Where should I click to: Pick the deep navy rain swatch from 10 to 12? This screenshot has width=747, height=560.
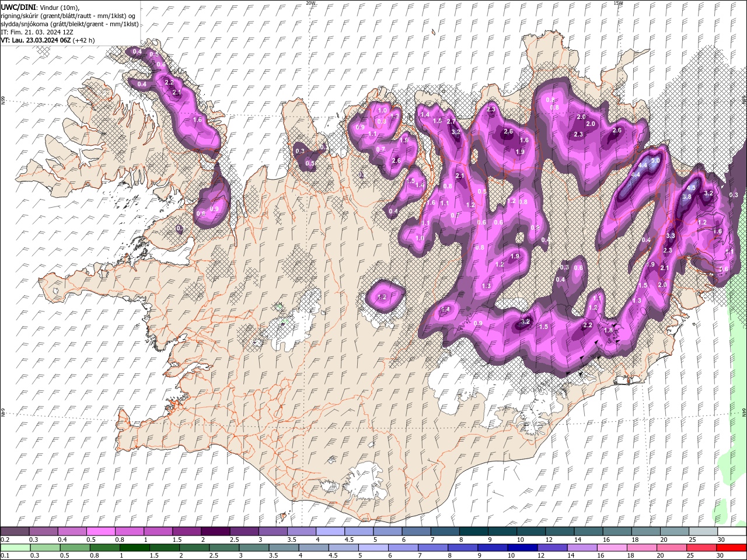tap(522, 547)
